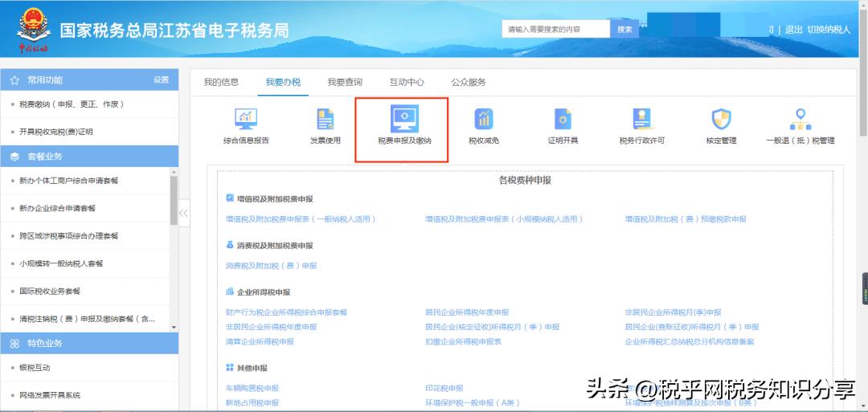Click 切换纳税人 in the header
Image resolution: width=868 pixels, height=412 pixels.
coord(828,30)
